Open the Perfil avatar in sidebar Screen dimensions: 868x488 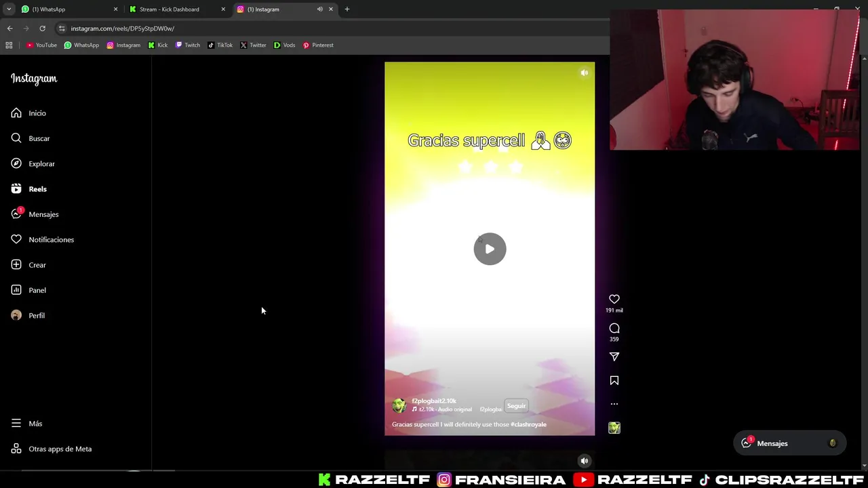click(16, 315)
